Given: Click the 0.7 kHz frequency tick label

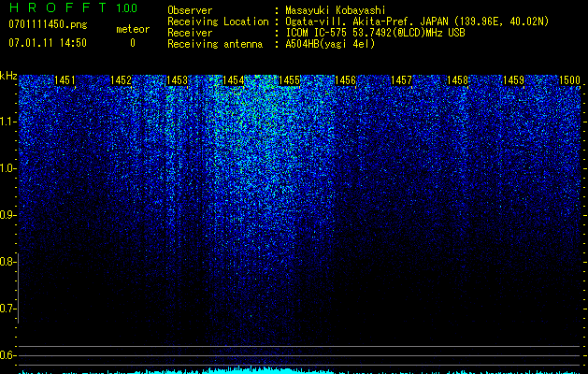Looking at the screenshot, I should 7,309.
